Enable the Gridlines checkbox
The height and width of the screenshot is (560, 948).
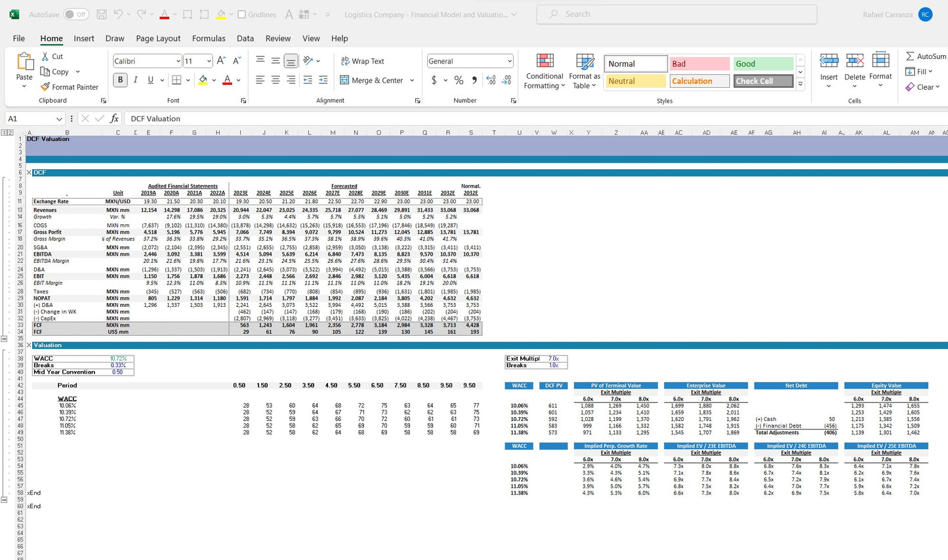241,14
